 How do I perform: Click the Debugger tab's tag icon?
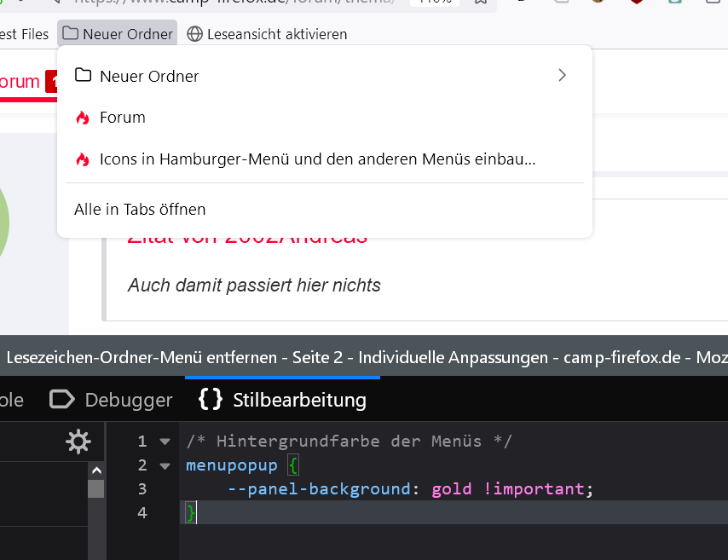point(62,400)
